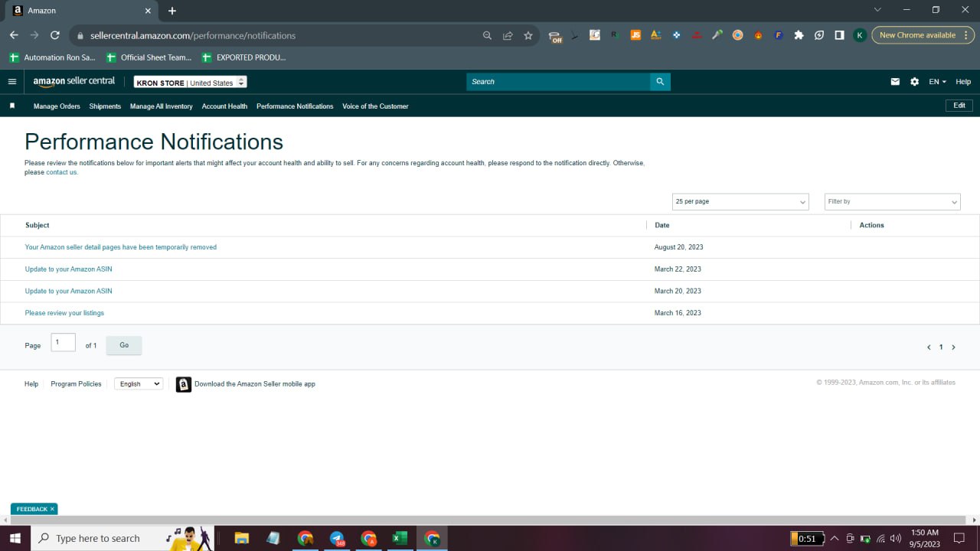Click the volume speaker icon in system tray
Image resolution: width=980 pixels, height=551 pixels.
(896, 538)
